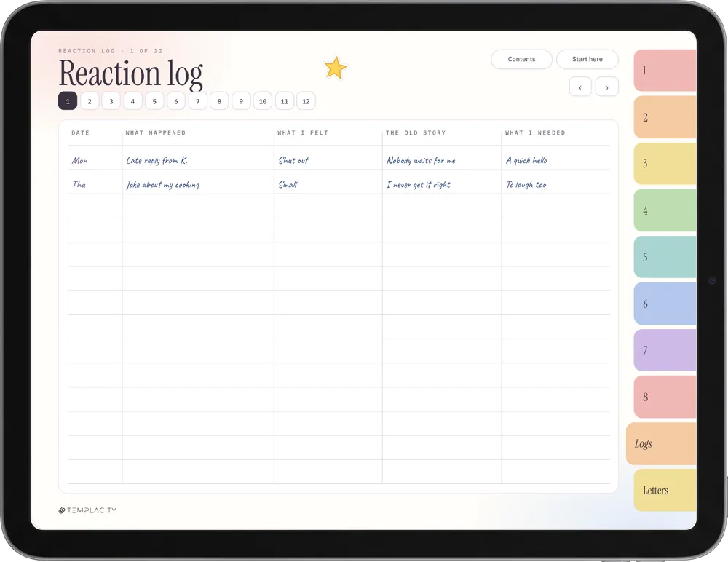The image size is (728, 562).
Task: Click the 'Mon' date entry
Action: coord(79,160)
